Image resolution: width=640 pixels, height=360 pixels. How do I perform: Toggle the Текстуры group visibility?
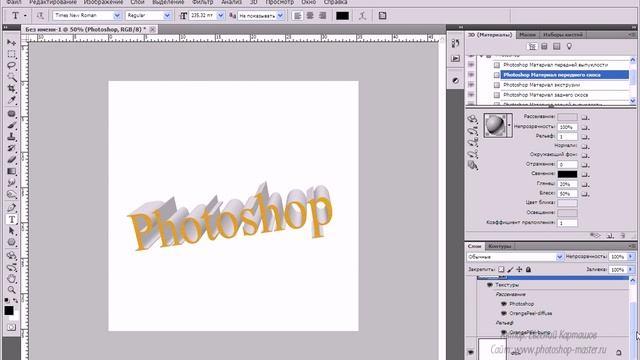tap(490, 285)
